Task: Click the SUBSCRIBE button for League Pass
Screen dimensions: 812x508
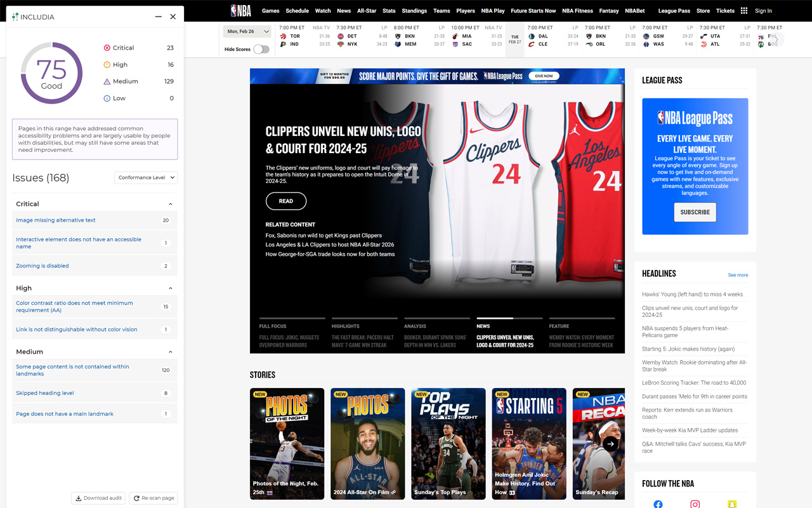Action: [695, 212]
